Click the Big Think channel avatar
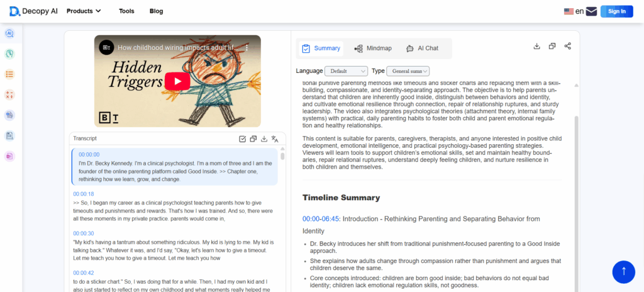Viewport: 644px width, 292px height. tap(106, 47)
